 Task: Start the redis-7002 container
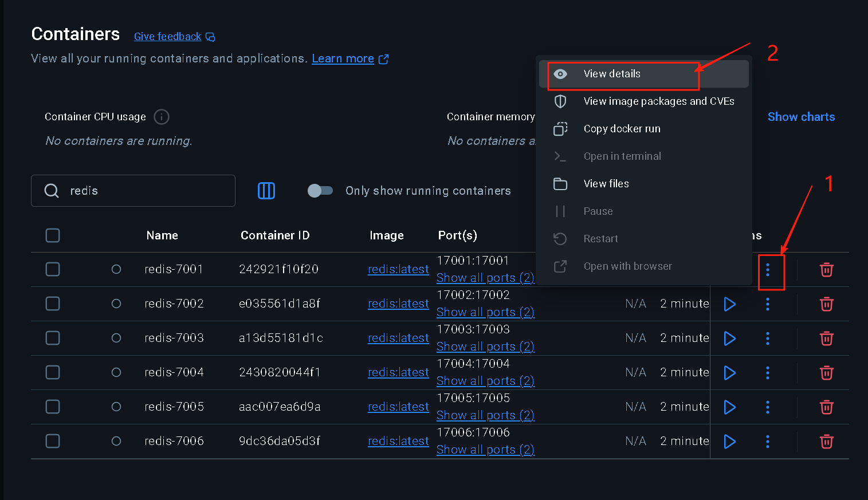click(729, 304)
